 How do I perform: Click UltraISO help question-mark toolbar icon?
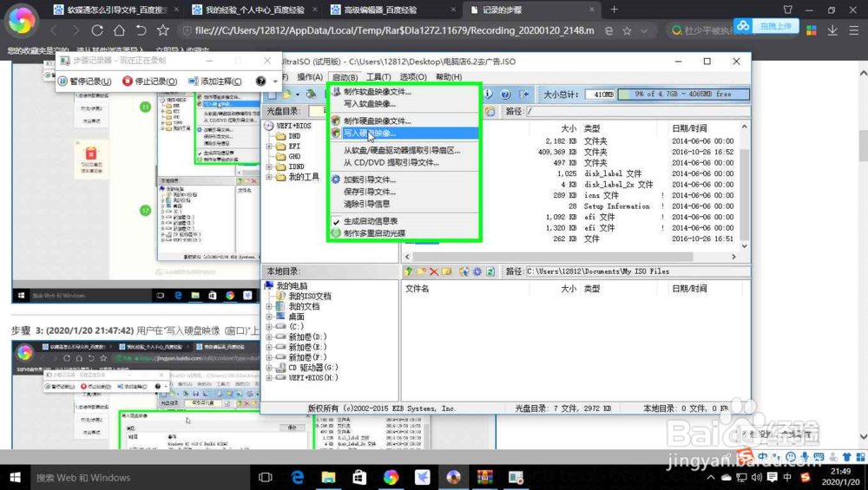[505, 94]
